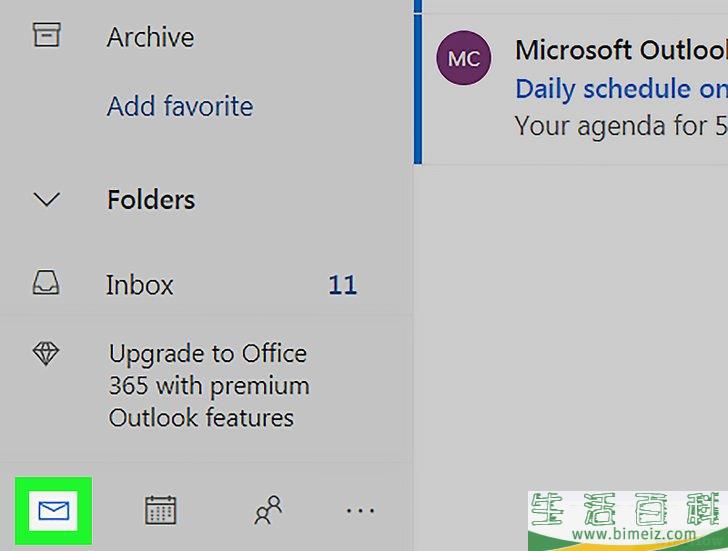Open the Calendar icon in bottom bar
The width and height of the screenshot is (728, 551).
click(160, 510)
